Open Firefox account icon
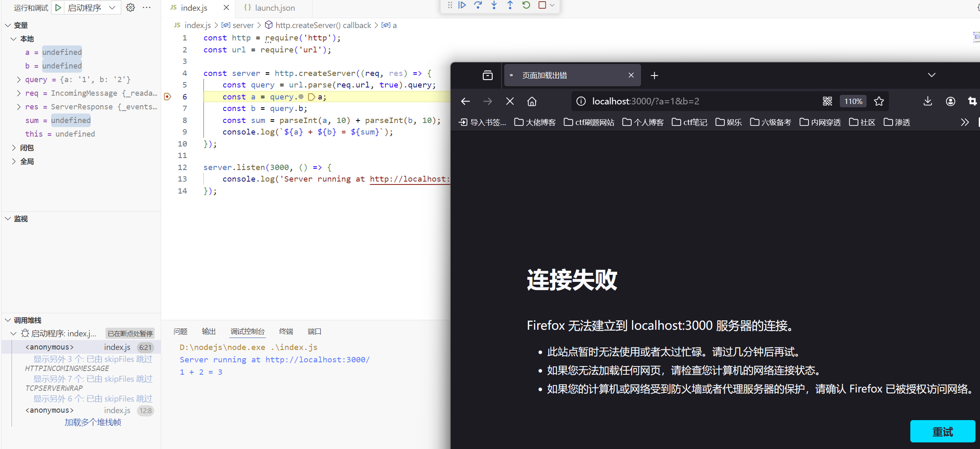Viewport: 980px width, 449px height. pos(950,101)
